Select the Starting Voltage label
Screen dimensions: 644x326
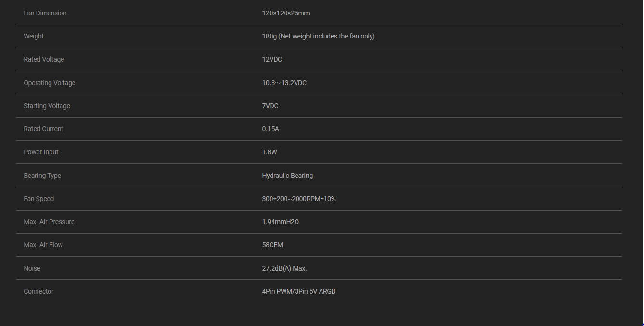pyautogui.click(x=47, y=106)
